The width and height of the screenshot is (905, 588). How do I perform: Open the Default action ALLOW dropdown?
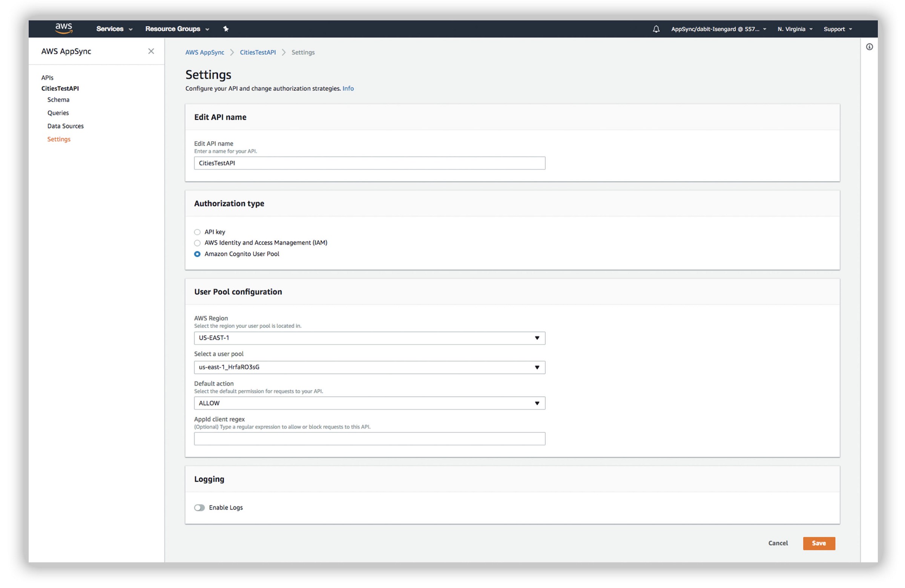point(369,403)
